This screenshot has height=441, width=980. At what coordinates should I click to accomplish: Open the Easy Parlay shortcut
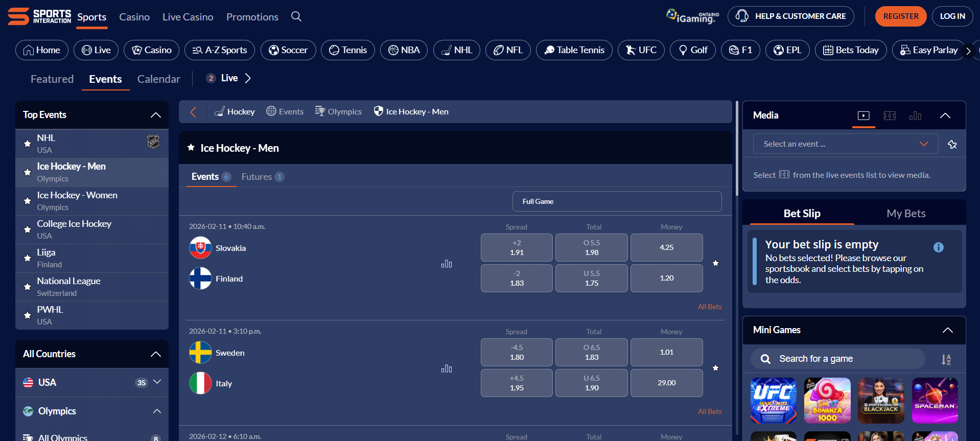[x=928, y=50]
